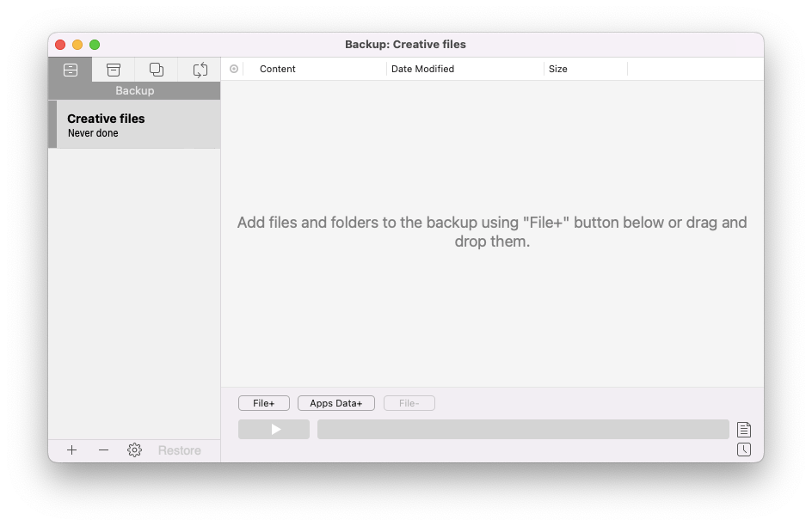Minimize the window with yellow button

[77, 45]
